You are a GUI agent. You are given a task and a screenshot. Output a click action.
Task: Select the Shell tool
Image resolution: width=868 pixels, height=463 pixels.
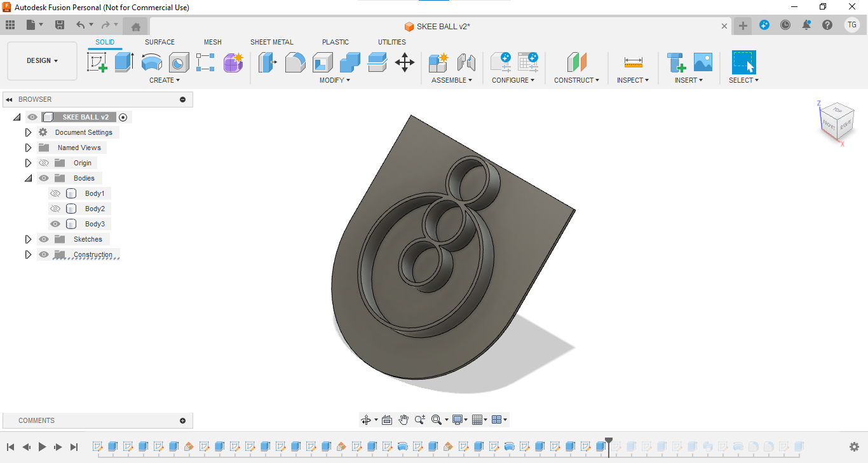pos(323,62)
